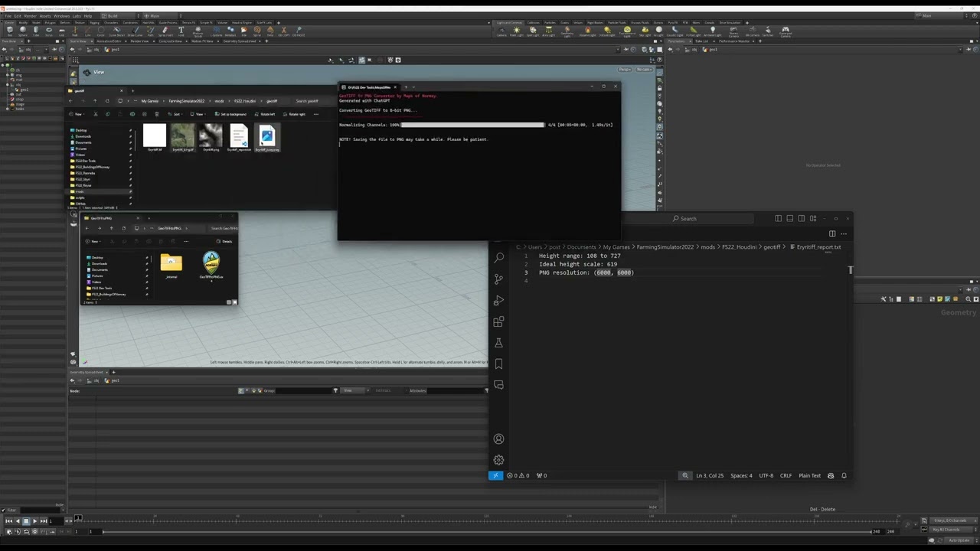Click the Details button in GeoTIFFtoPNG Explorer
The width and height of the screenshot is (980, 551).
coord(224,242)
